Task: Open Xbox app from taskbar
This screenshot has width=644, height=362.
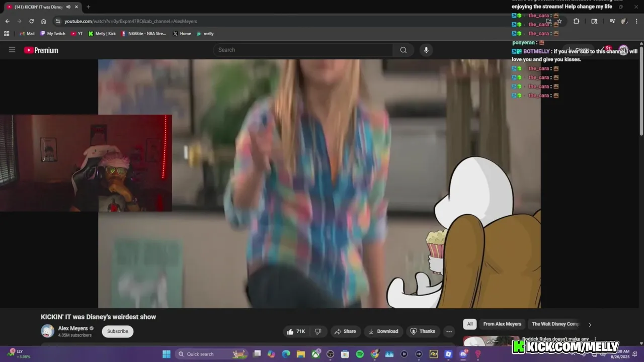Action: pyautogui.click(x=315, y=354)
